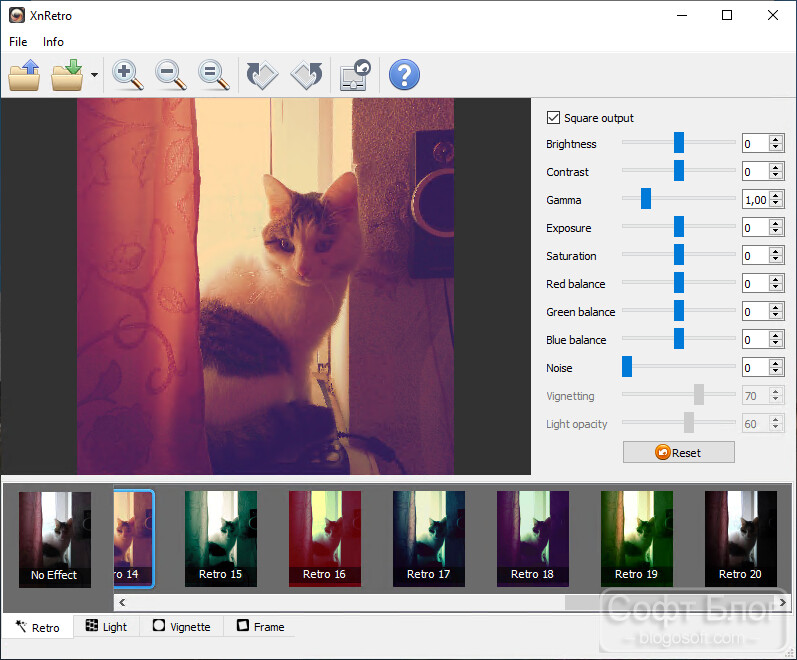This screenshot has width=797, height=660.
Task: Open the File menu
Action: pos(18,42)
